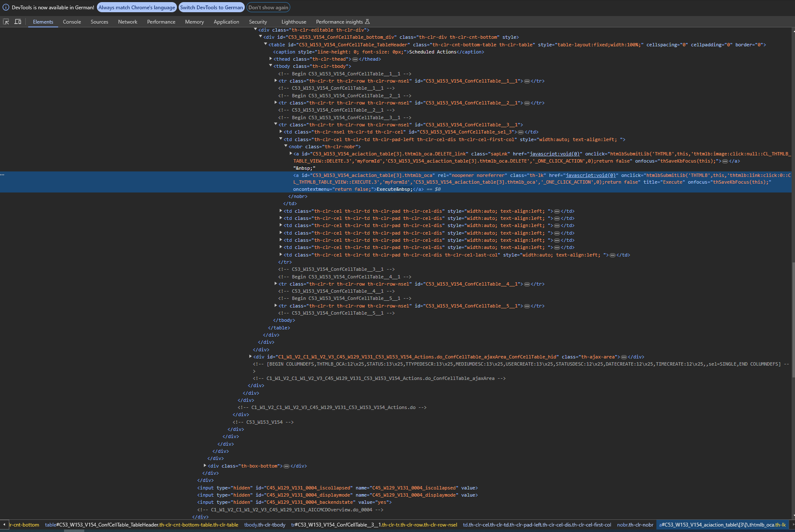Open the Console tab

pyautogui.click(x=72, y=22)
